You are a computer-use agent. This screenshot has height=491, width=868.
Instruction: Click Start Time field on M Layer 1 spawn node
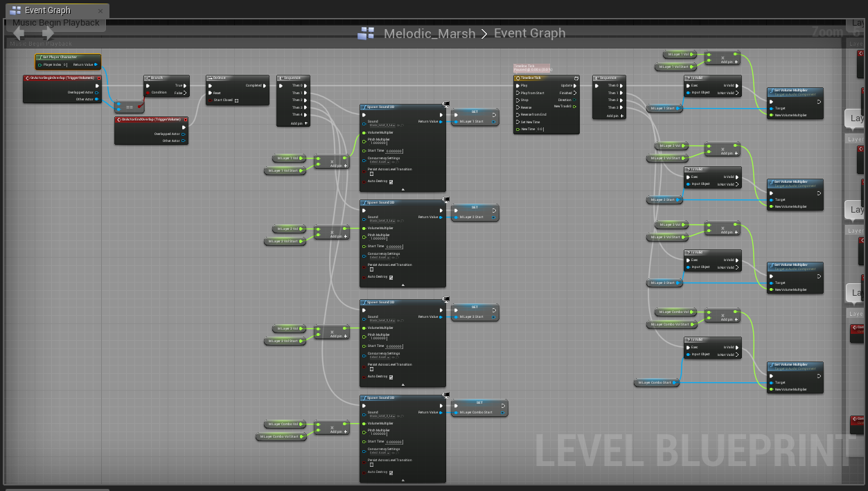coord(394,151)
